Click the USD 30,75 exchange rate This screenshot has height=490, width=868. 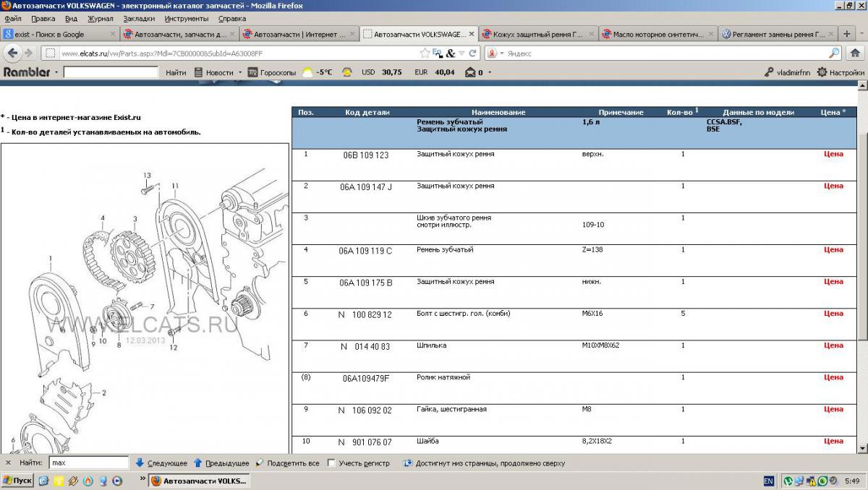pos(381,72)
